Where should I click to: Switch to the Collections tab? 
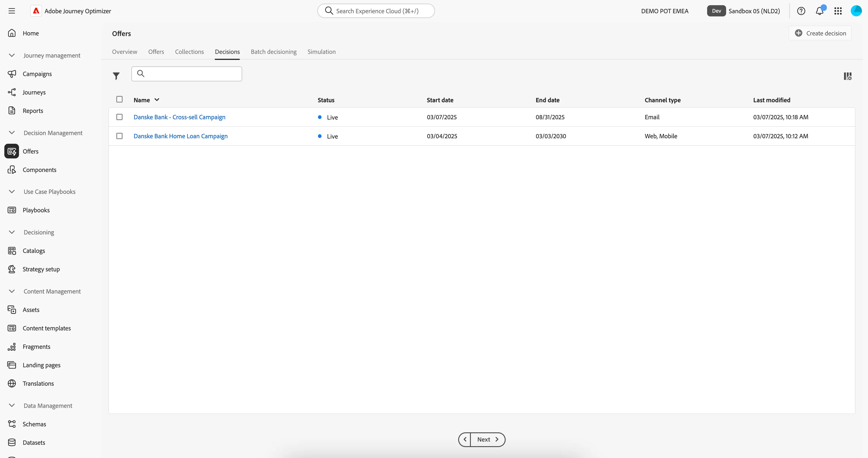tap(189, 52)
